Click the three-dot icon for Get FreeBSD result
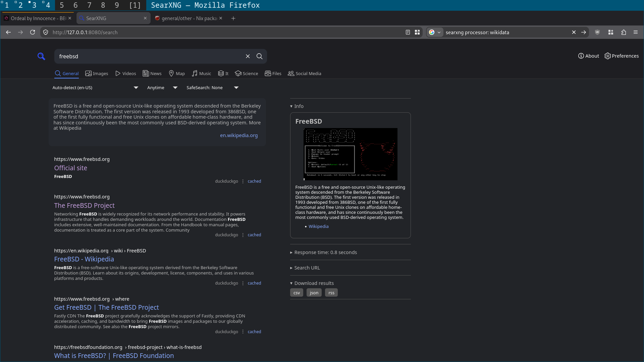 click(x=243, y=332)
